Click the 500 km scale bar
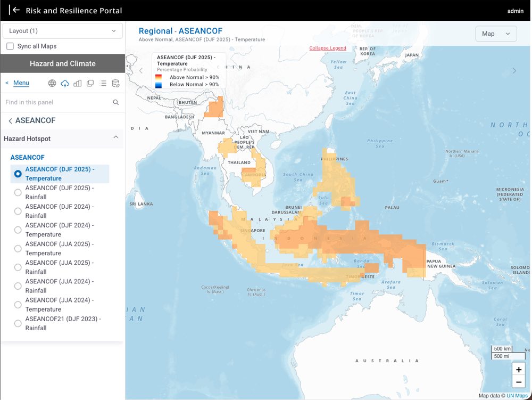This screenshot has width=532, height=400. 502,349
